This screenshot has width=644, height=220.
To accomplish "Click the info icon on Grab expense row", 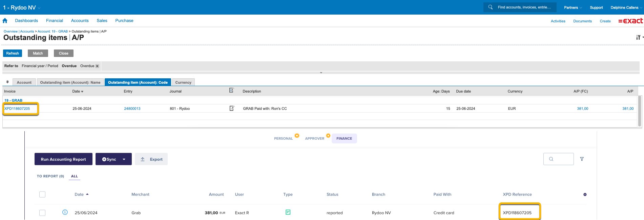I will (x=65, y=212).
